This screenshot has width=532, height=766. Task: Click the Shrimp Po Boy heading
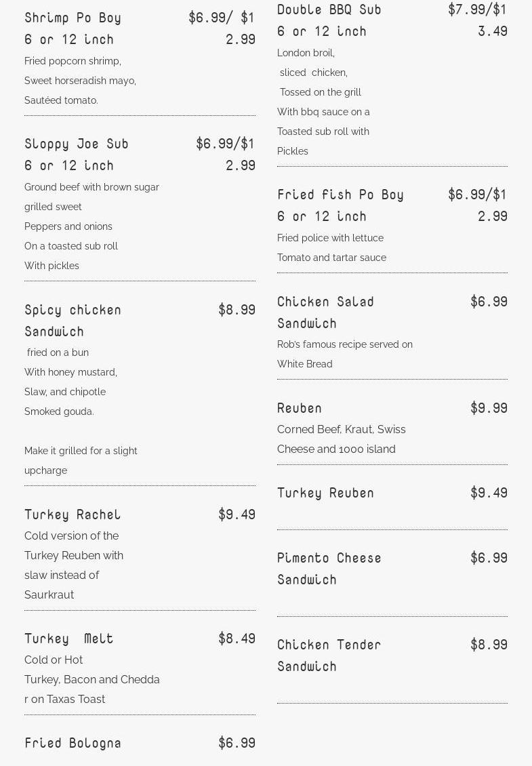[73, 18]
